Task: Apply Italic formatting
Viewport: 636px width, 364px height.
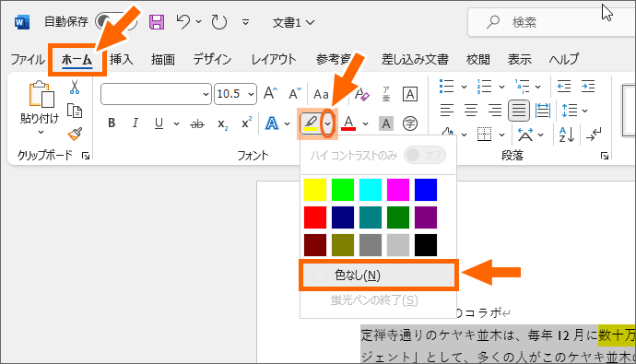Action: coord(135,123)
